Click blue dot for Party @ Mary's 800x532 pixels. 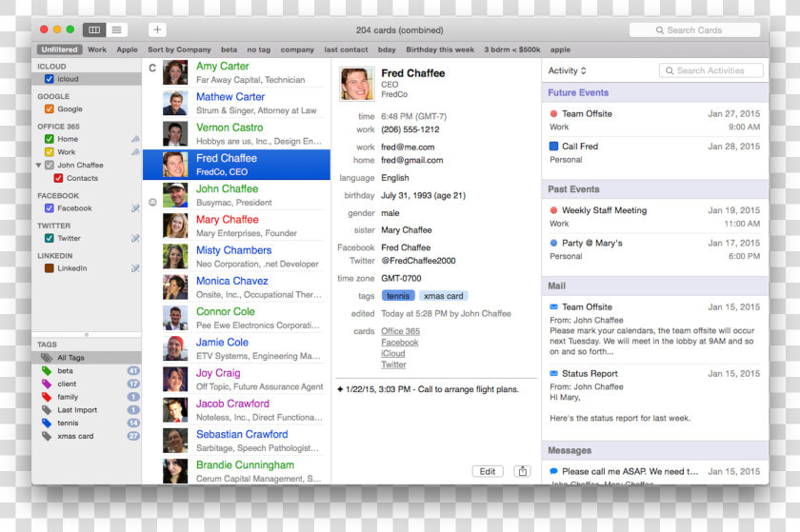(553, 243)
